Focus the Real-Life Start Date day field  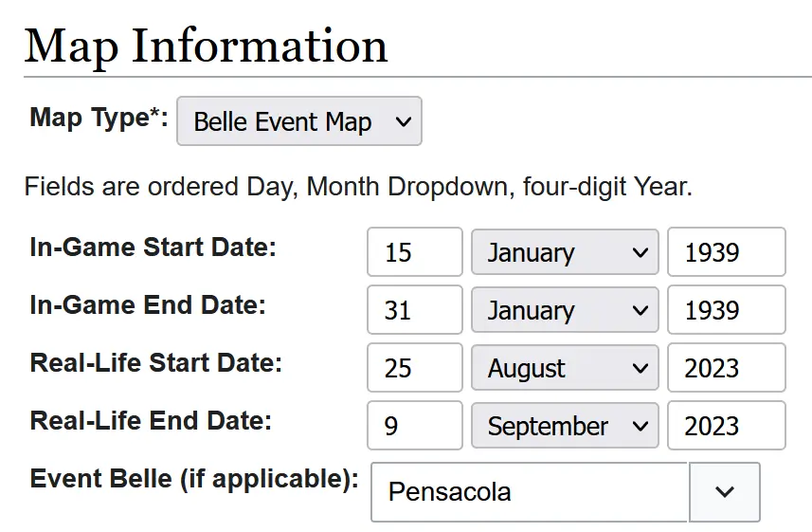(x=414, y=368)
